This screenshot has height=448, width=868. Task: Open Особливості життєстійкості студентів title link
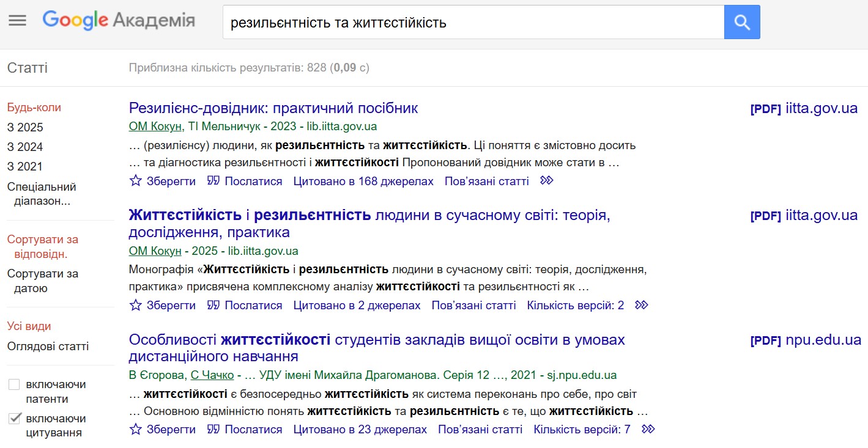(377, 348)
